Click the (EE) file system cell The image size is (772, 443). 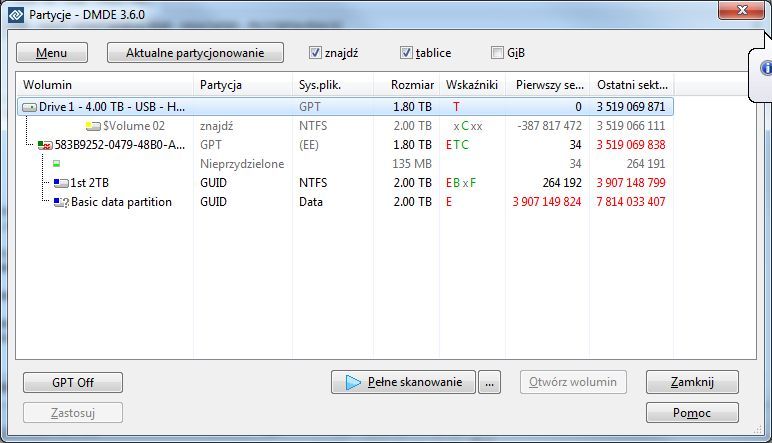[x=309, y=145]
